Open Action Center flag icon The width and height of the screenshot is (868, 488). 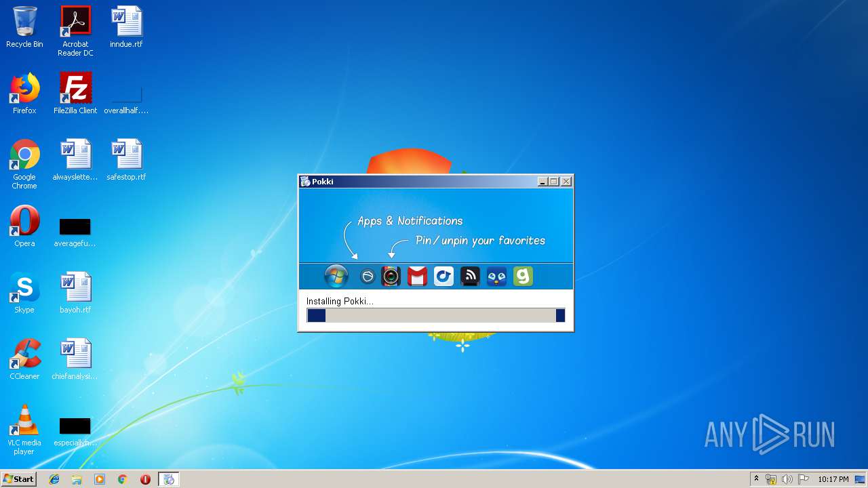pyautogui.click(x=803, y=479)
